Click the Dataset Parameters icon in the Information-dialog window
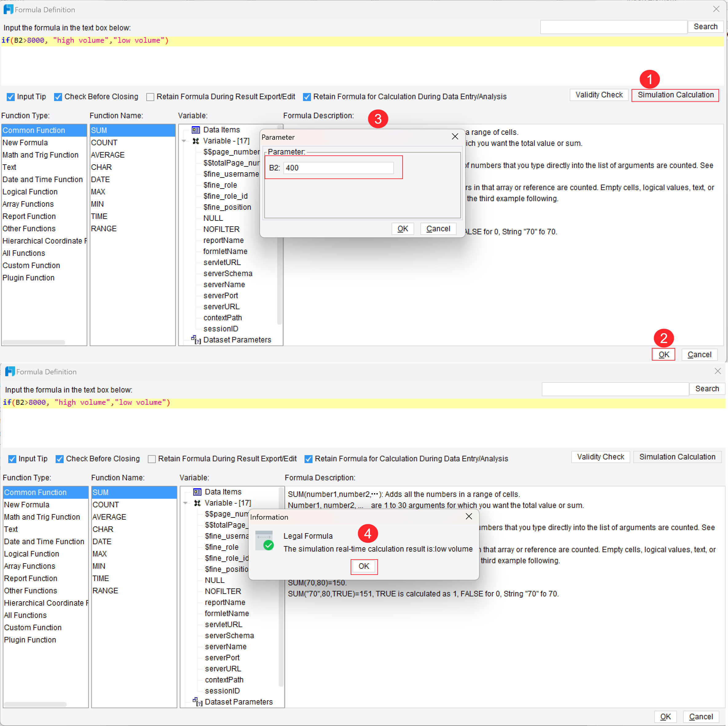 click(198, 702)
